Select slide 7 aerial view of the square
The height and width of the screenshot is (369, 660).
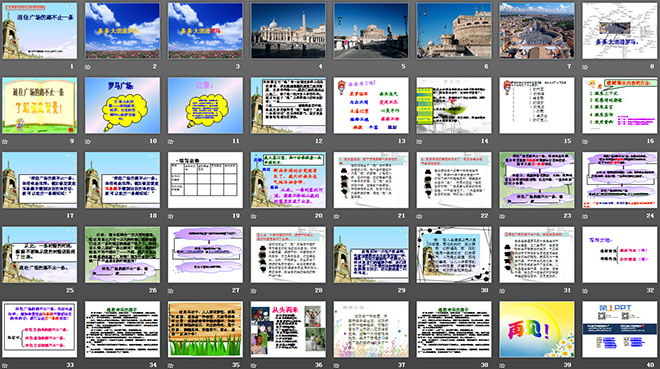(537, 31)
